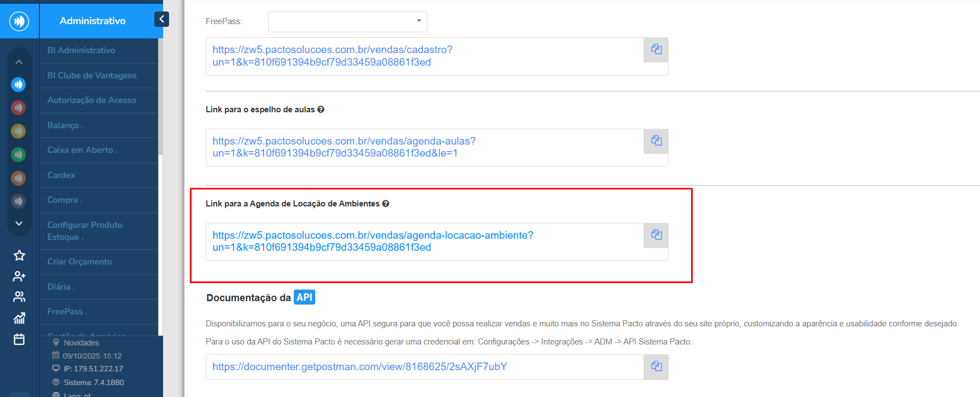Select the red module icon
This screenshot has width=980, height=397.
(x=19, y=107)
